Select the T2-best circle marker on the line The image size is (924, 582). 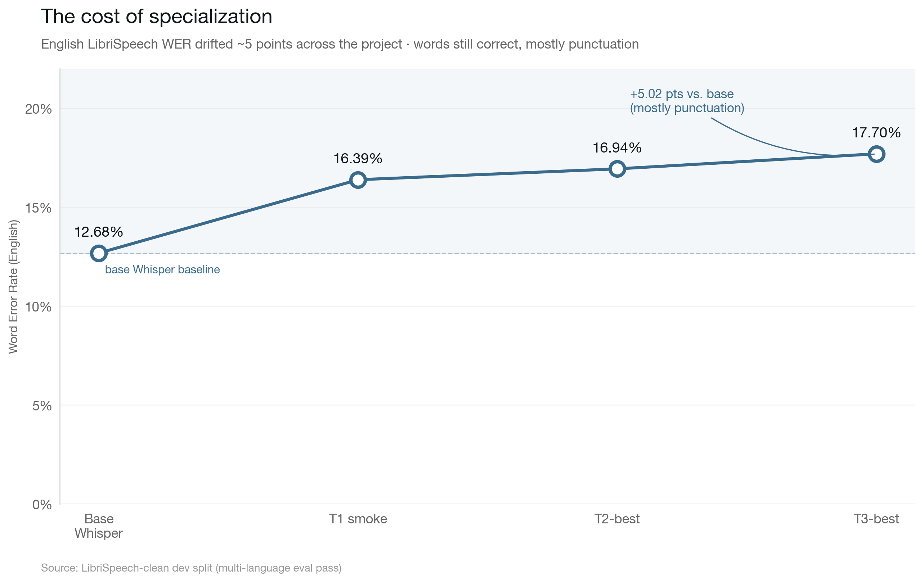coord(617,169)
